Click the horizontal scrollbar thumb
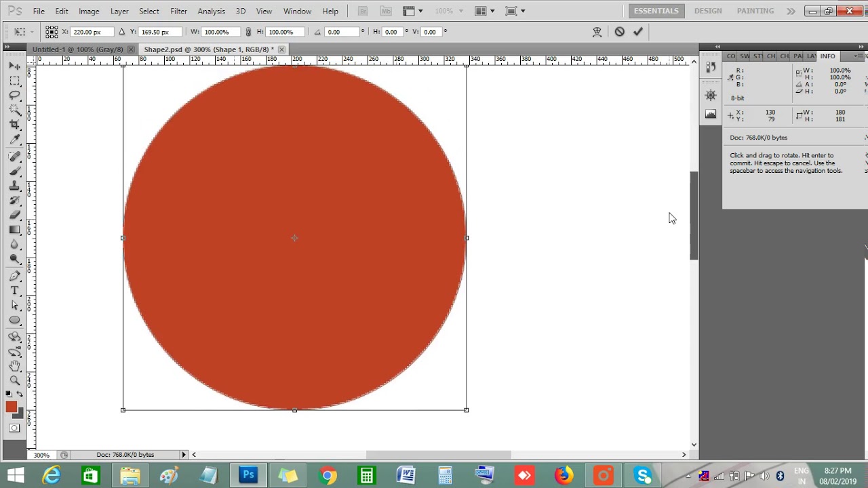The width and height of the screenshot is (868, 488). coord(438,455)
